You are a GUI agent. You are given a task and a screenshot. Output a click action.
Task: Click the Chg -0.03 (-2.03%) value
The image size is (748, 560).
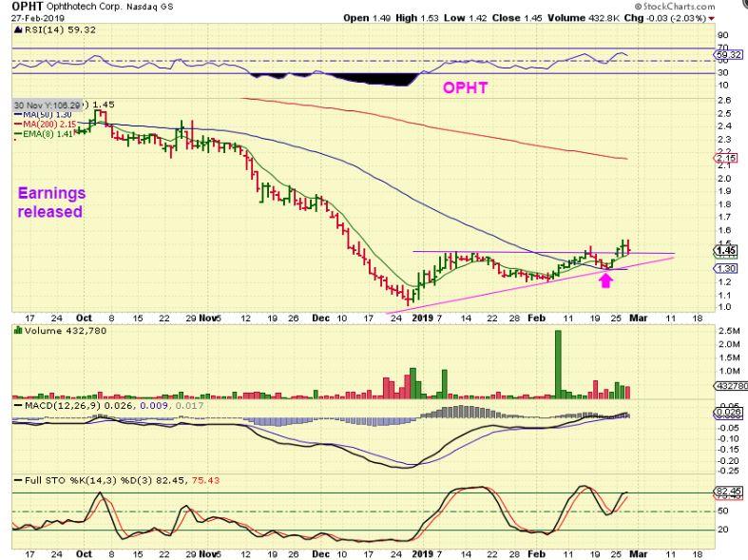pos(665,18)
